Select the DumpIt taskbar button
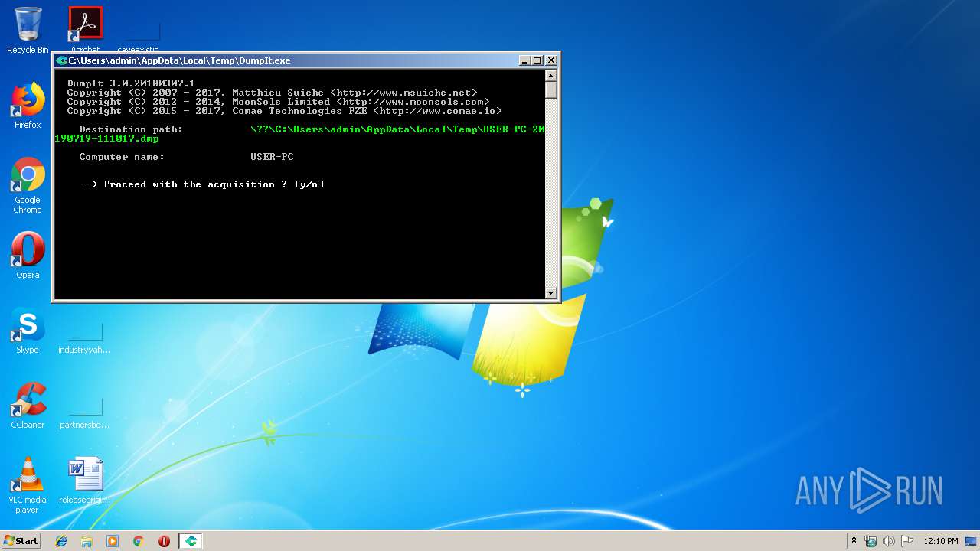 [191, 541]
